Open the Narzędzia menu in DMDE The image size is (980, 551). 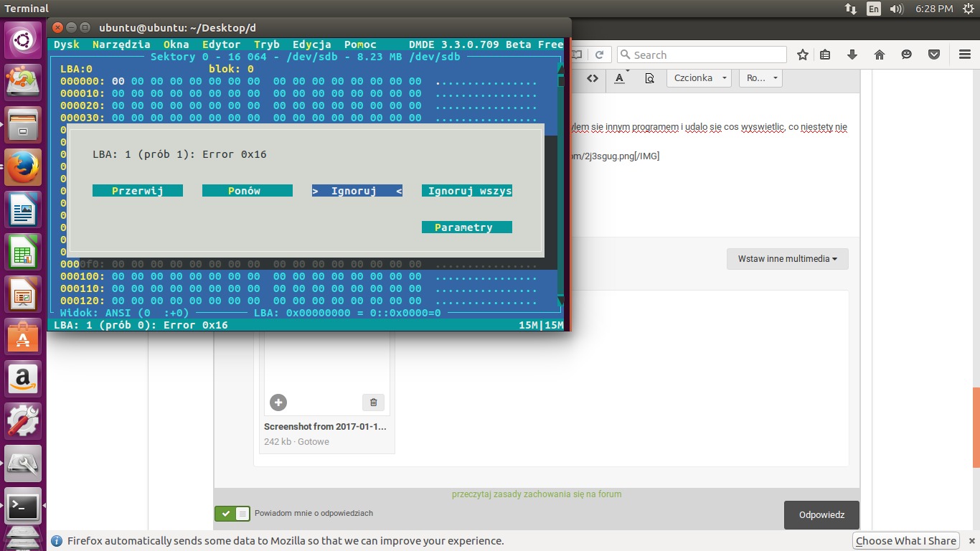click(x=121, y=44)
